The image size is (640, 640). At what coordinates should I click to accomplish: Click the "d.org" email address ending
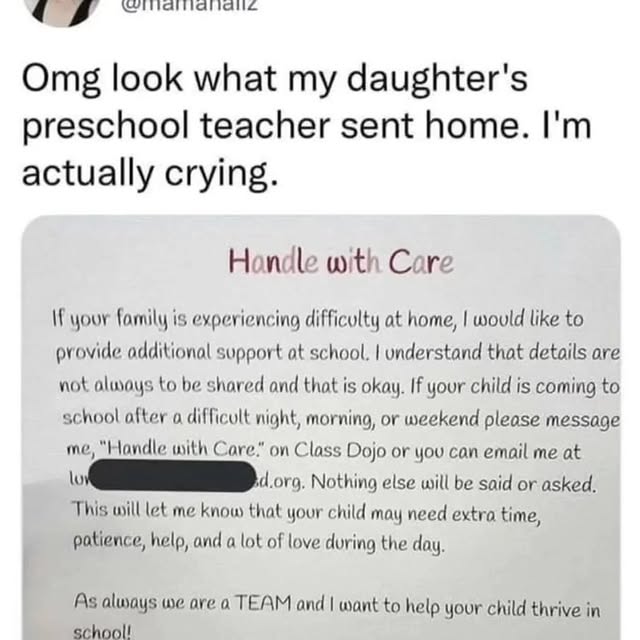279,485
